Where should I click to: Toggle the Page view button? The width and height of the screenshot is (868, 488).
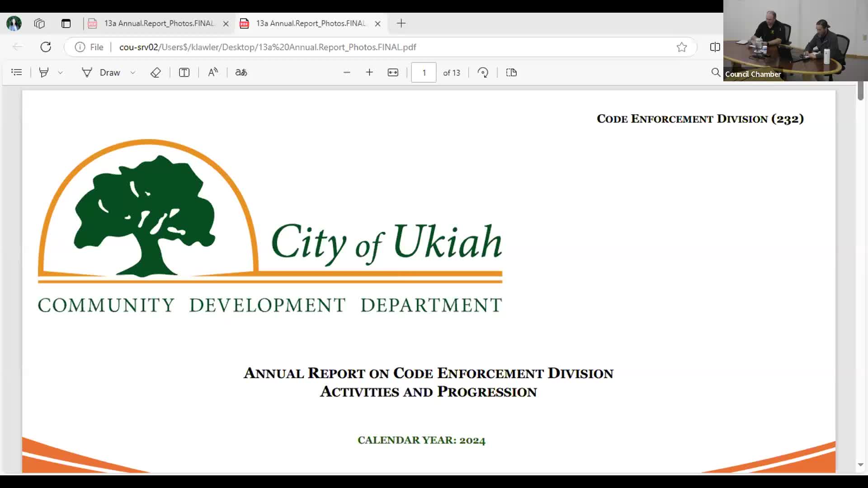click(511, 72)
